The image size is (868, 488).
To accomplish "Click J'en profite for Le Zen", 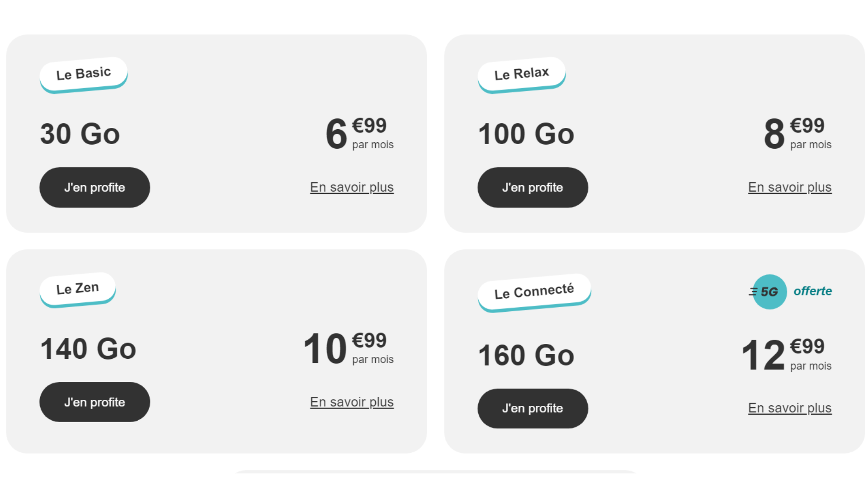I will coord(94,402).
